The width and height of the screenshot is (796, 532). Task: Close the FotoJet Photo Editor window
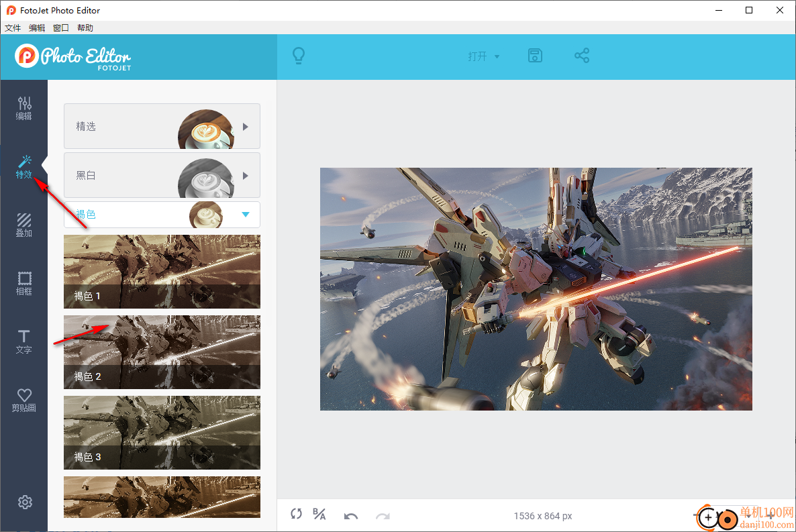pyautogui.click(x=780, y=10)
